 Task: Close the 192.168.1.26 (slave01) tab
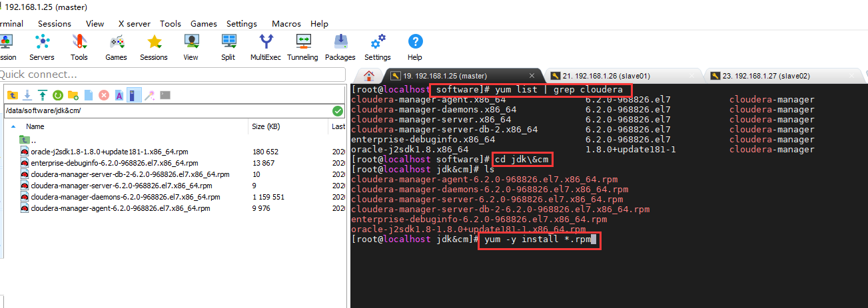[x=691, y=76]
